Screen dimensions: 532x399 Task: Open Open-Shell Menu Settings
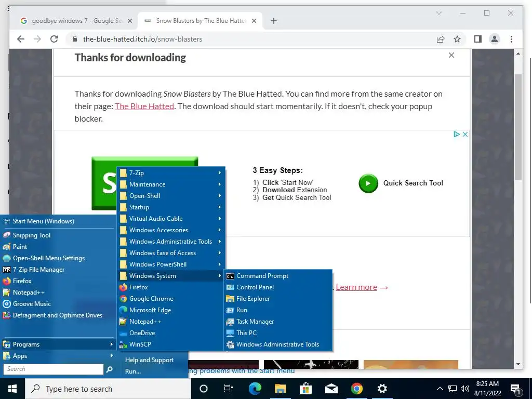click(x=58, y=258)
